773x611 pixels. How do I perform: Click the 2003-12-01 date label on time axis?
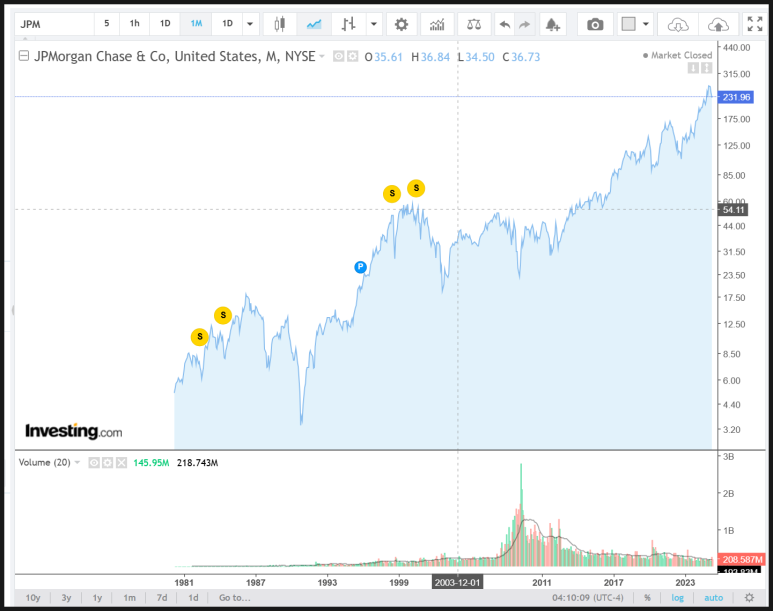457,583
